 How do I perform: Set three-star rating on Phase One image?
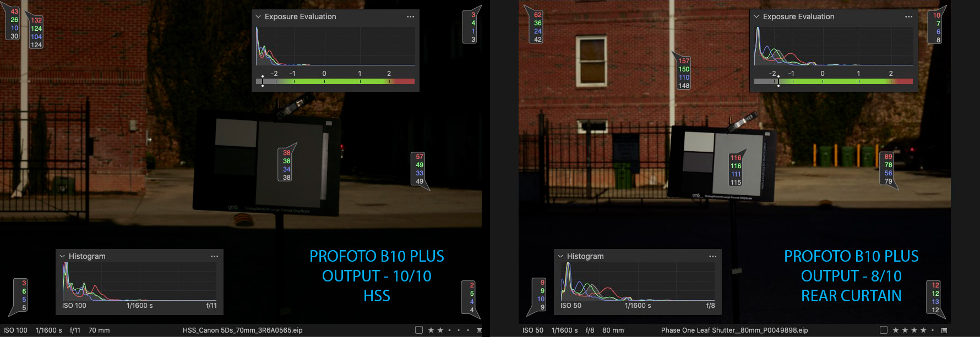[x=914, y=330]
